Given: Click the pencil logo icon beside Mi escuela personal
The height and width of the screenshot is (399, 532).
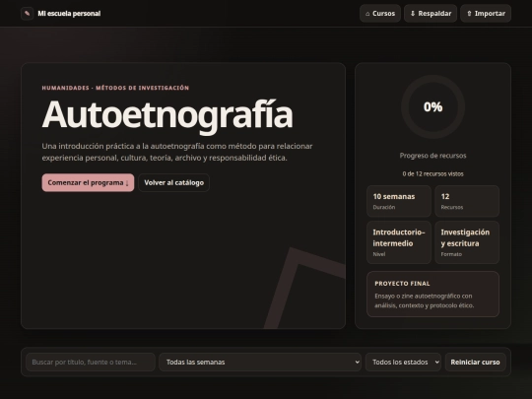Looking at the screenshot, I should coord(28,14).
